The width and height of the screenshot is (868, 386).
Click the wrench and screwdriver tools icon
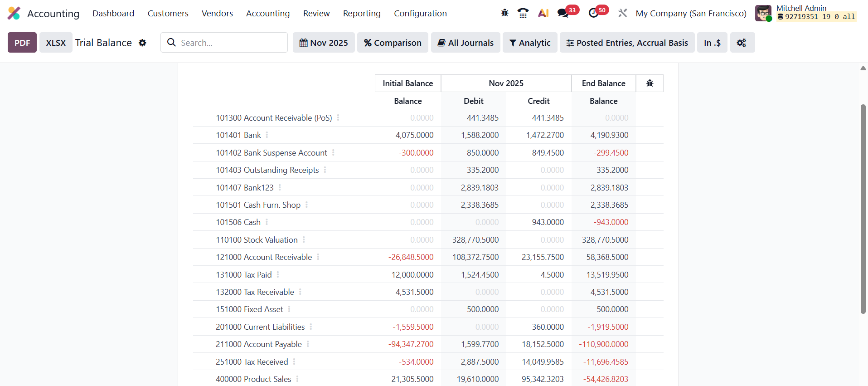[x=623, y=13]
